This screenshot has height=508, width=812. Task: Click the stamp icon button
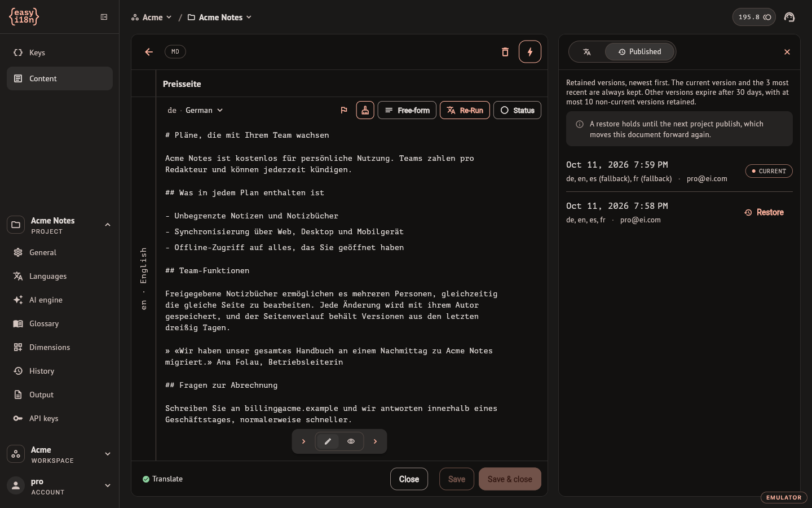click(x=365, y=110)
